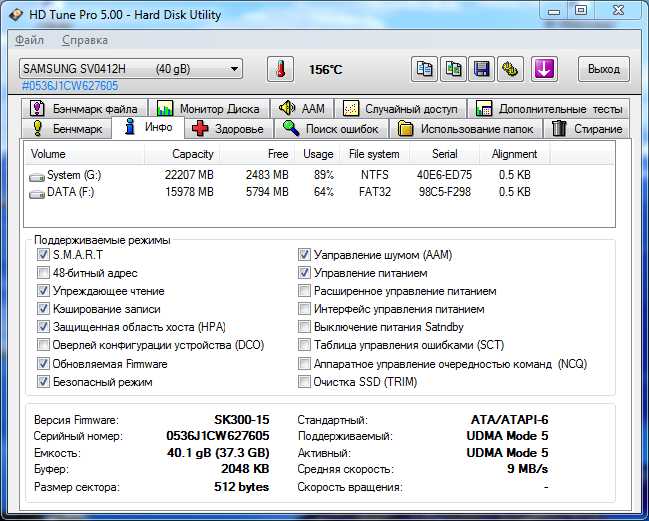Switch to the Стирание tab
This screenshot has height=521, width=649.
click(x=587, y=129)
